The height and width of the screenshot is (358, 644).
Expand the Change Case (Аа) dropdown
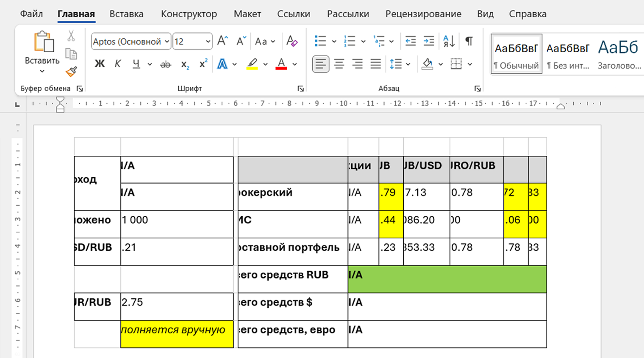[273, 41]
